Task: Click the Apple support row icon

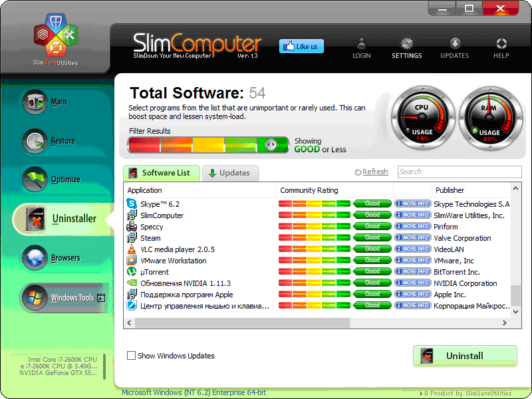Action: pyautogui.click(x=131, y=294)
